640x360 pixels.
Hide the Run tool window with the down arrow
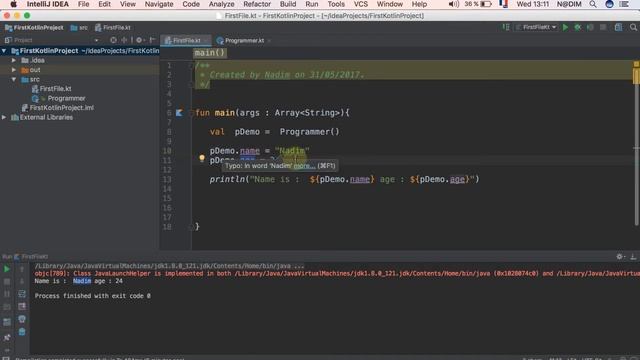point(633,256)
